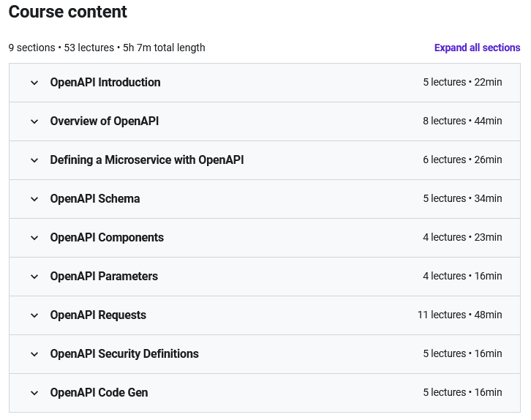Click the OpenAPI Schema chevron arrow
This screenshot has height=420, width=531.
click(34, 199)
